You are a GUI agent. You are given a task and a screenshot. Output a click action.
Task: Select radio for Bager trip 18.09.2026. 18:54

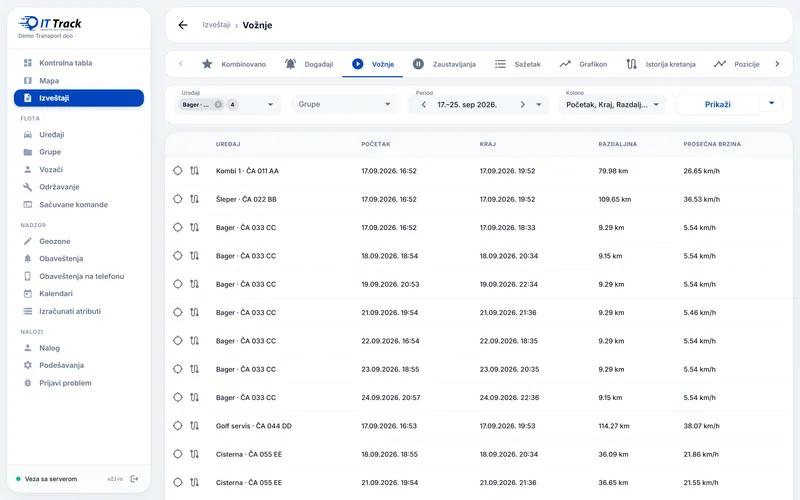178,256
